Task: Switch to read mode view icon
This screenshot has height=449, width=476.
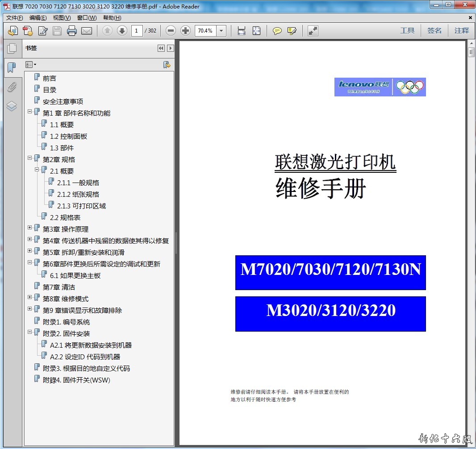Action: tap(313, 31)
